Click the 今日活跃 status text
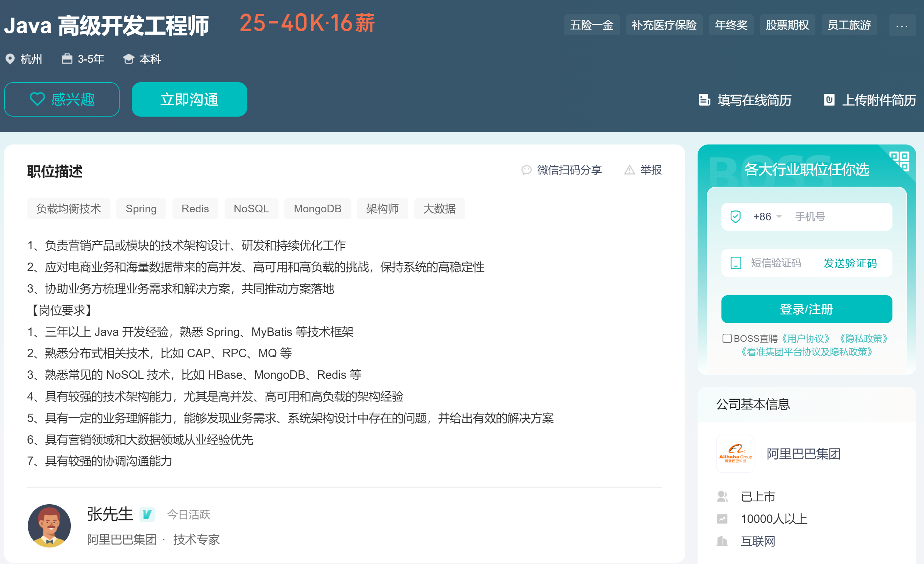 (189, 514)
